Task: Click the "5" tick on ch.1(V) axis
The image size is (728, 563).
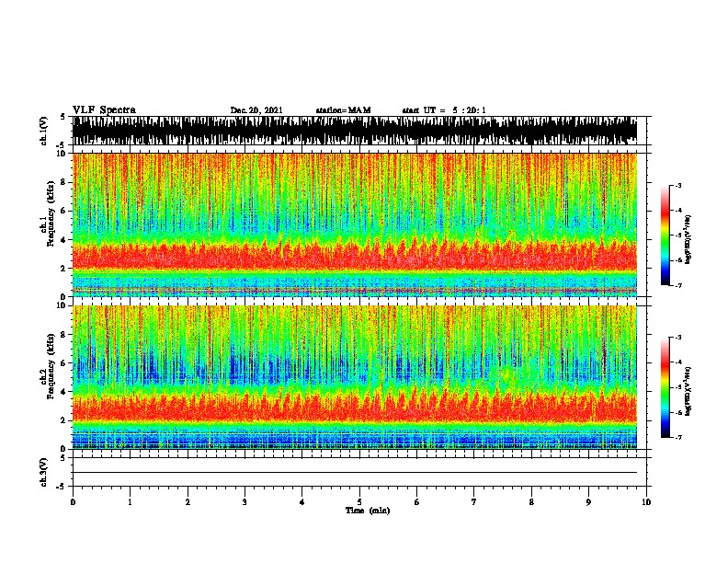Action: click(63, 117)
